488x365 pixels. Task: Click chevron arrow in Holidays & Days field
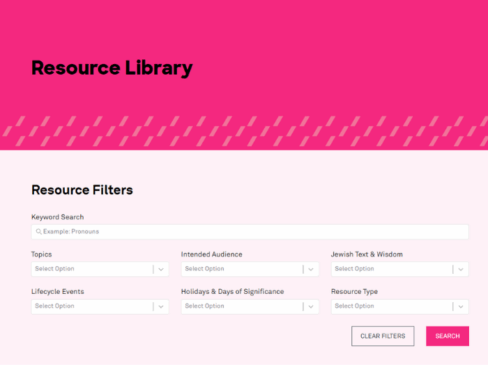311,307
